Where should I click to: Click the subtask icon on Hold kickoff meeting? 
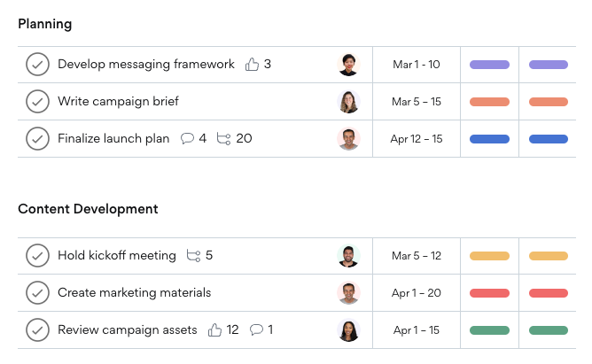(x=193, y=256)
